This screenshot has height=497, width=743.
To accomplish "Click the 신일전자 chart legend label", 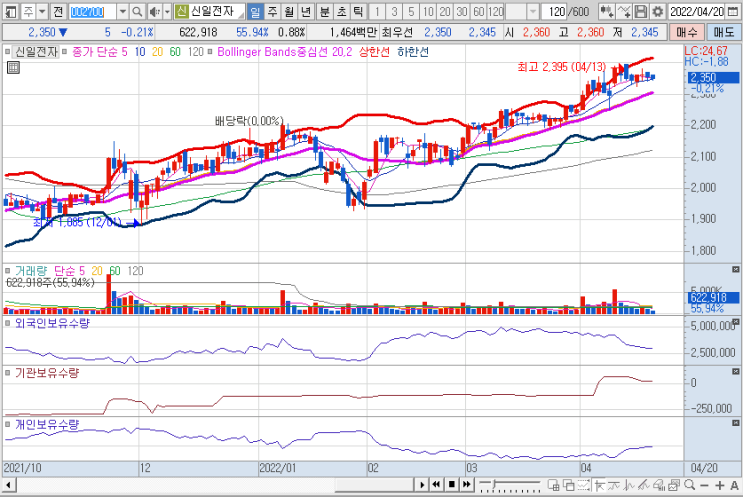I will coord(36,52).
